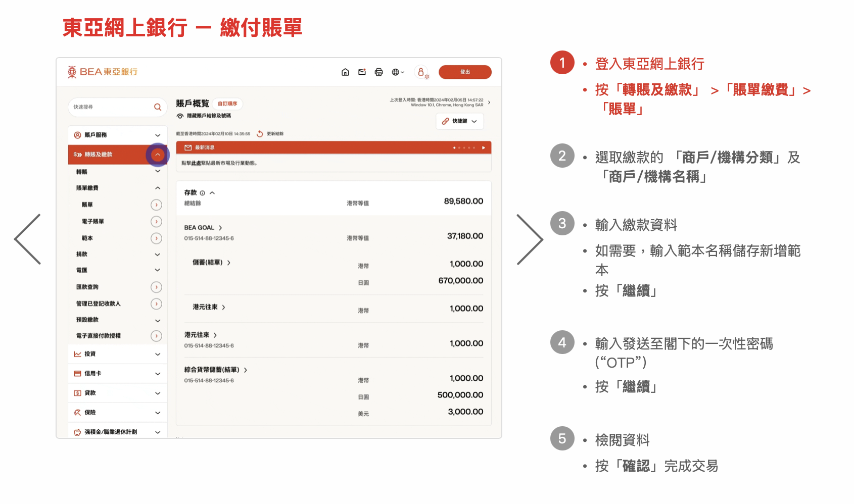The image size is (854, 504).
Task: Go to next slide with right arrow
Action: coord(529,239)
